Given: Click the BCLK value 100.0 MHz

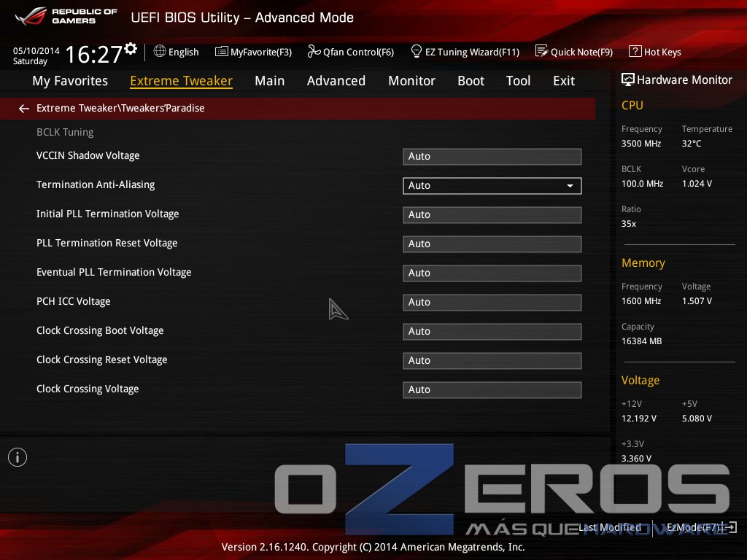Looking at the screenshot, I should click(x=642, y=183).
